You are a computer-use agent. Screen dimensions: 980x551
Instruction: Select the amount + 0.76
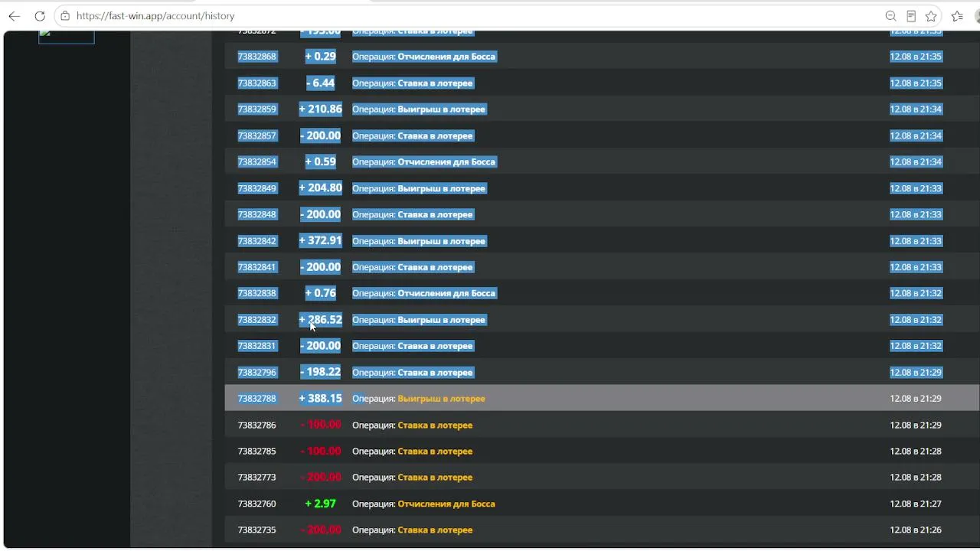coord(321,294)
